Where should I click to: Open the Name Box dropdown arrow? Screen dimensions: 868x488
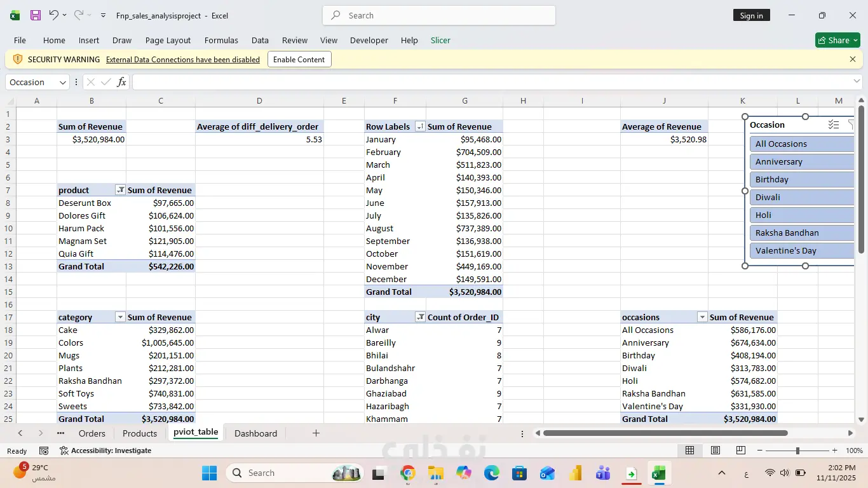click(63, 83)
